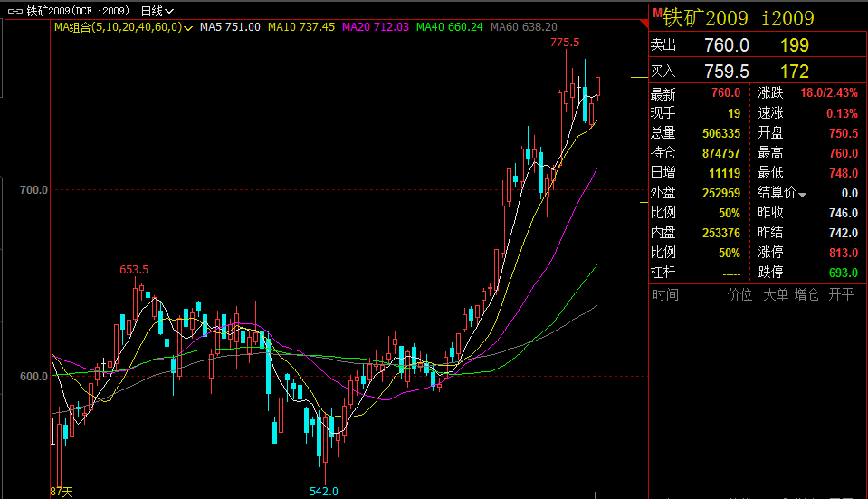
Task: Click the 内盘 value 253376
Action: [x=721, y=233]
